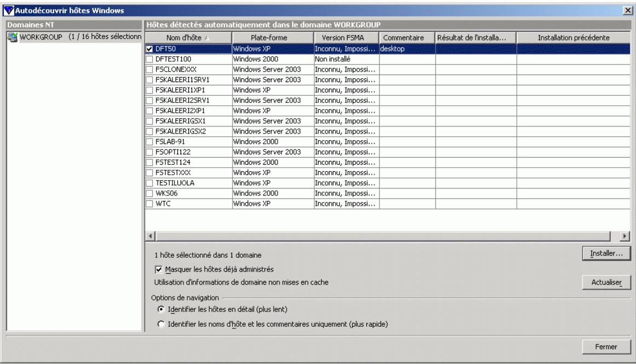The height and width of the screenshot is (364, 636).
Task: Check the WKS06 host checkbox
Action: coord(149,193)
